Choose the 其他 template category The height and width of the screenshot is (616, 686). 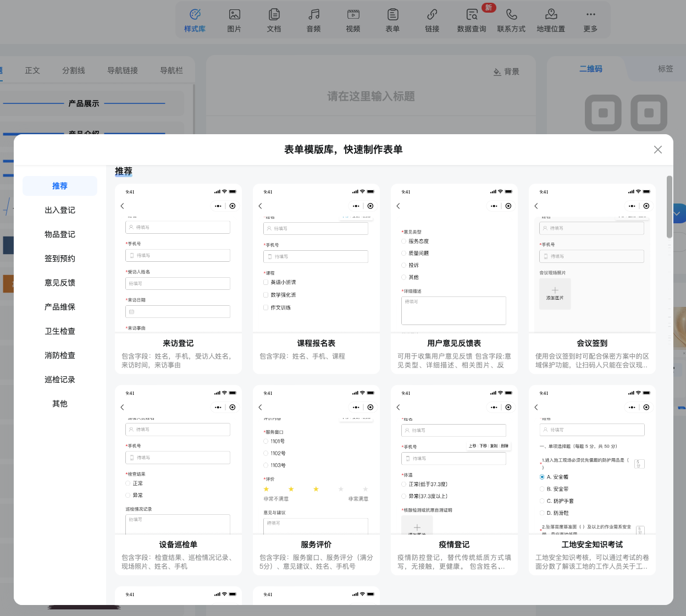coord(60,404)
